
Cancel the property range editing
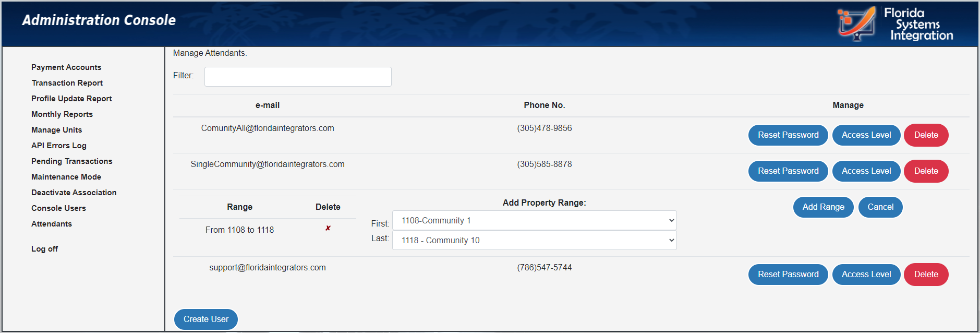point(880,207)
